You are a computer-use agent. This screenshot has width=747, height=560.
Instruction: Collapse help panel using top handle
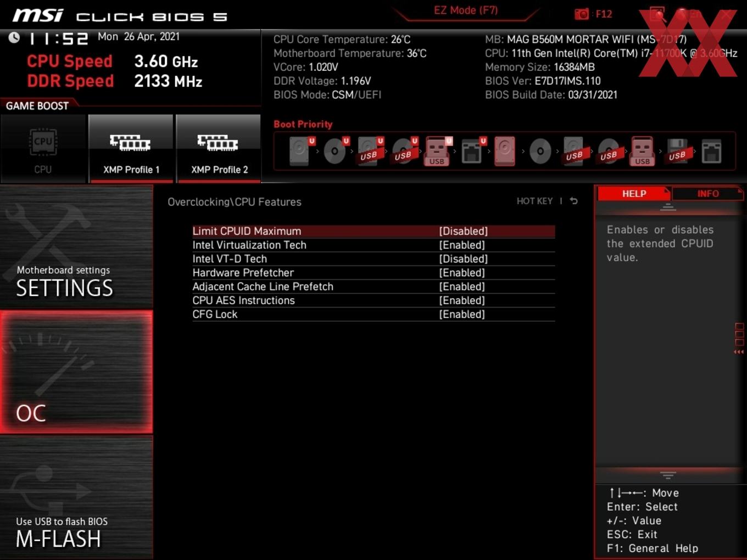[x=668, y=208]
